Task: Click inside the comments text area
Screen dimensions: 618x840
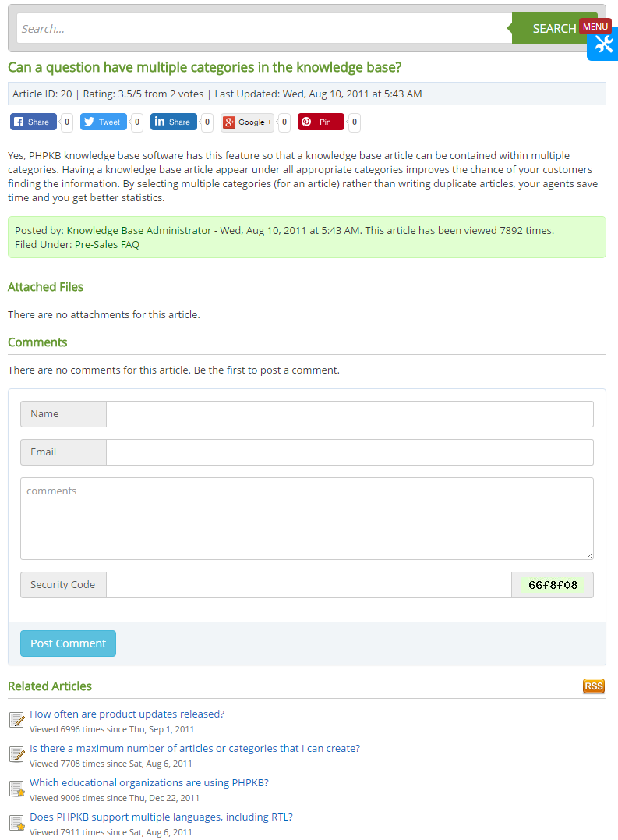Action: (307, 519)
